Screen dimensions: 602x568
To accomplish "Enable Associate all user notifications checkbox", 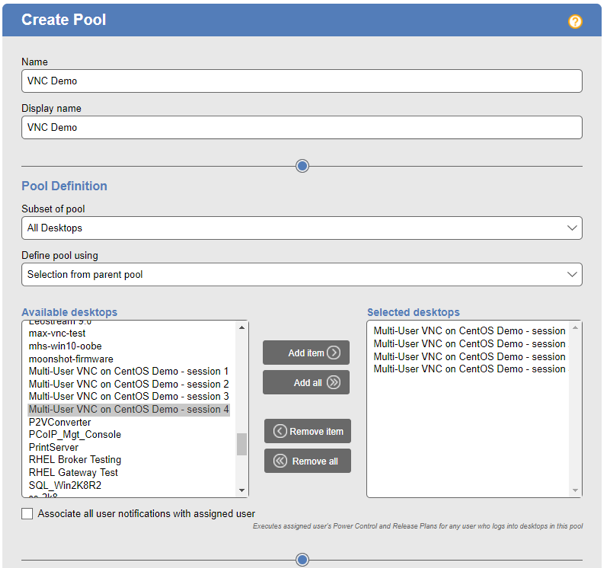I will pos(27,513).
